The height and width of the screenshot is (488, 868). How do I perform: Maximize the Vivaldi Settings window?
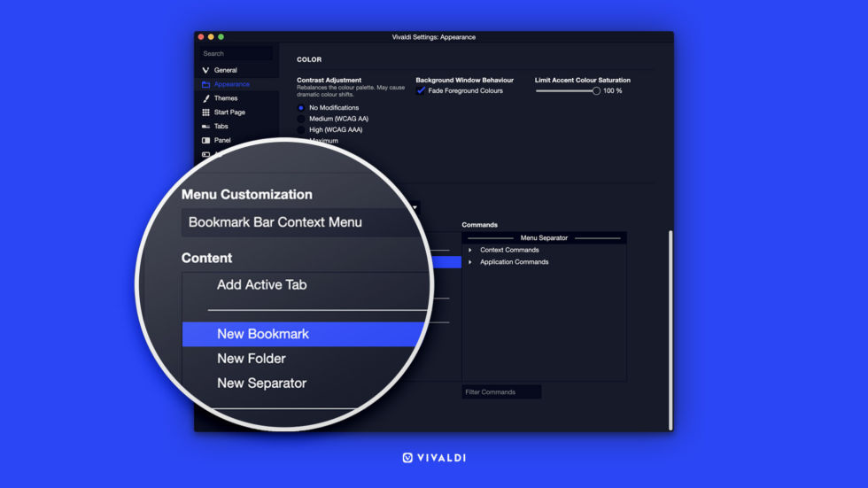(221, 37)
